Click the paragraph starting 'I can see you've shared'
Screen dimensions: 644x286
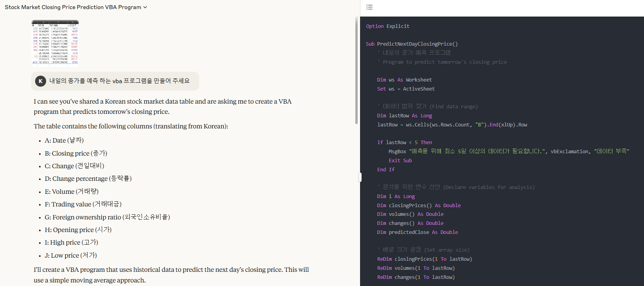pyautogui.click(x=162, y=106)
